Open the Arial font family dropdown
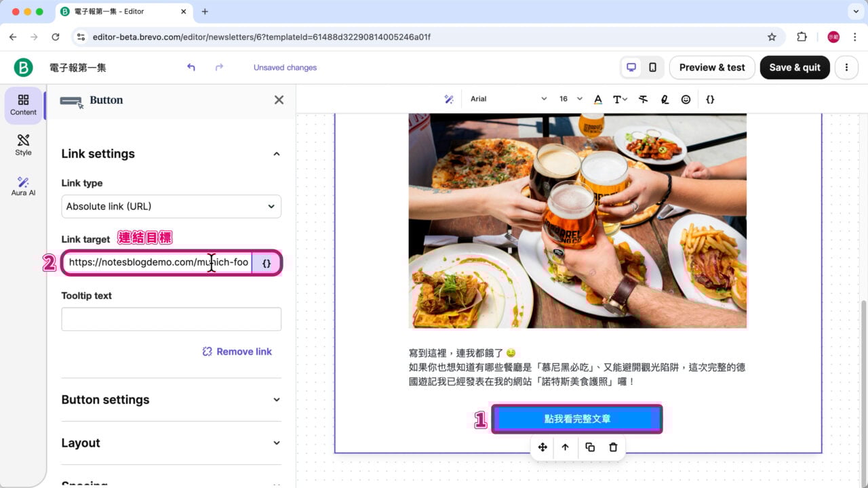868x488 pixels. 509,98
